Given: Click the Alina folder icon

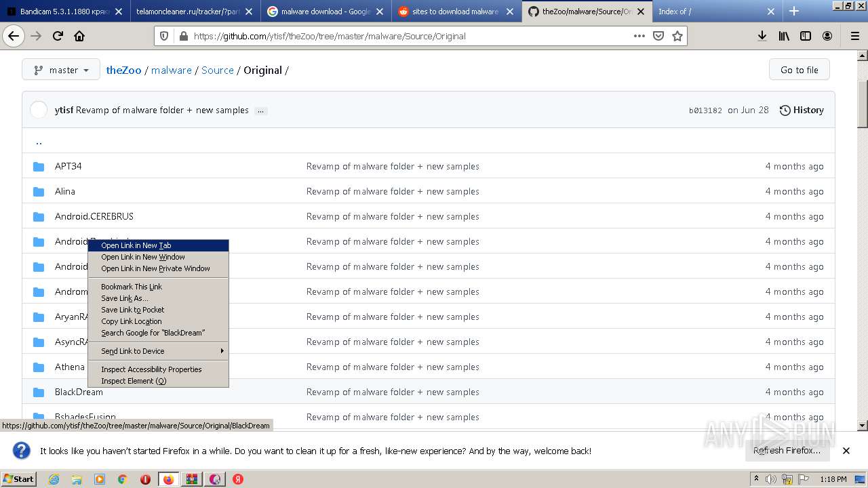Looking at the screenshot, I should point(39,191).
